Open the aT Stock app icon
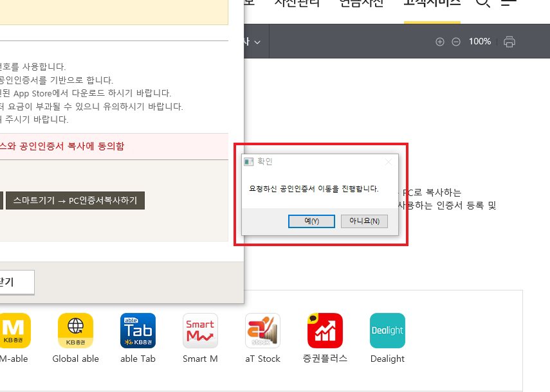 [x=262, y=330]
